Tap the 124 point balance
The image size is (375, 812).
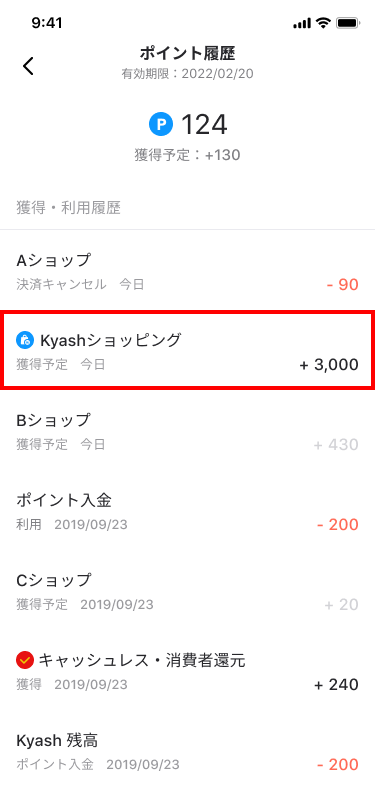204,125
